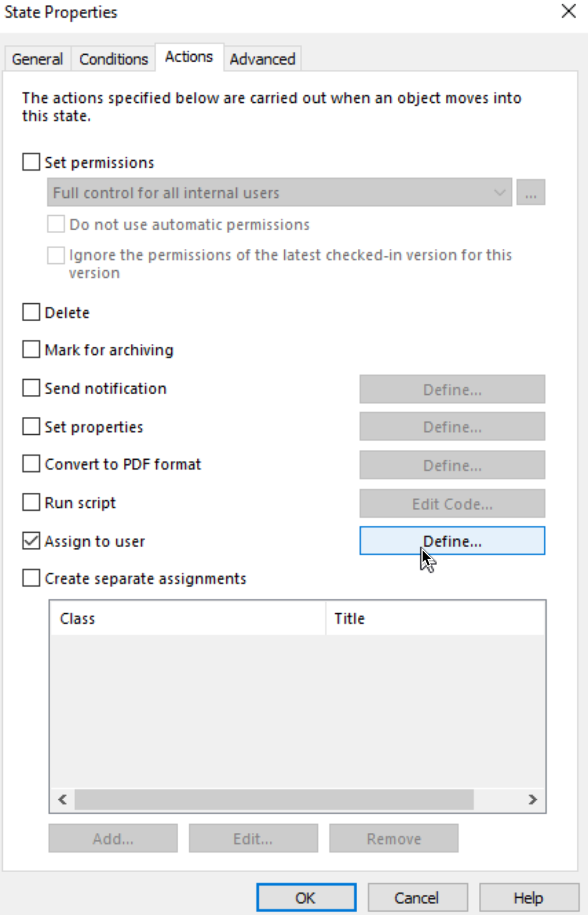
Task: Tick Create separate assignments checkbox
Action: click(31, 578)
